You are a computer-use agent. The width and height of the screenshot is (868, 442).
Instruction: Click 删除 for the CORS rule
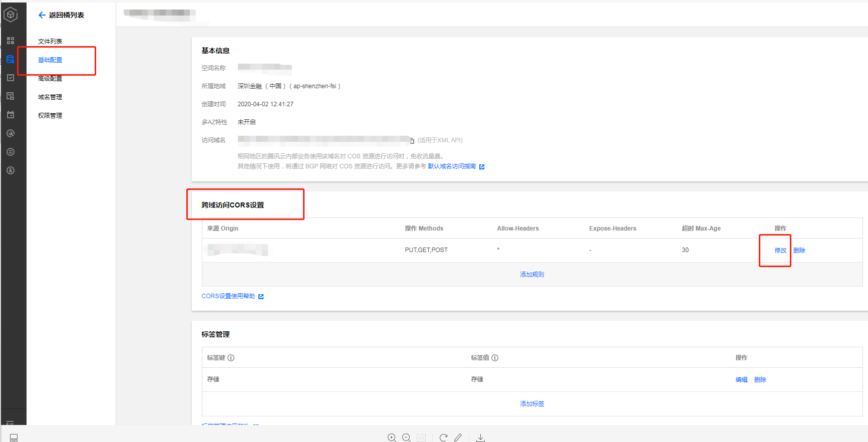click(x=799, y=251)
